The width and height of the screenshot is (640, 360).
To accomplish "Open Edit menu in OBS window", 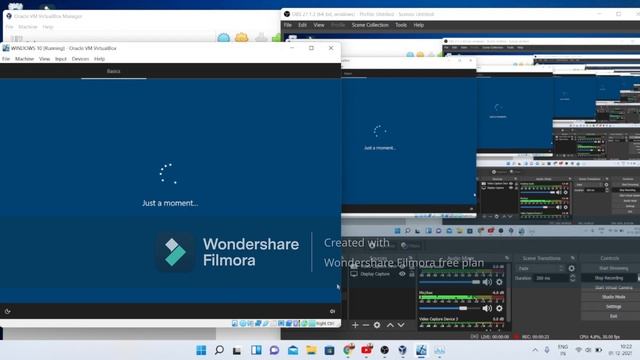I will (x=302, y=25).
